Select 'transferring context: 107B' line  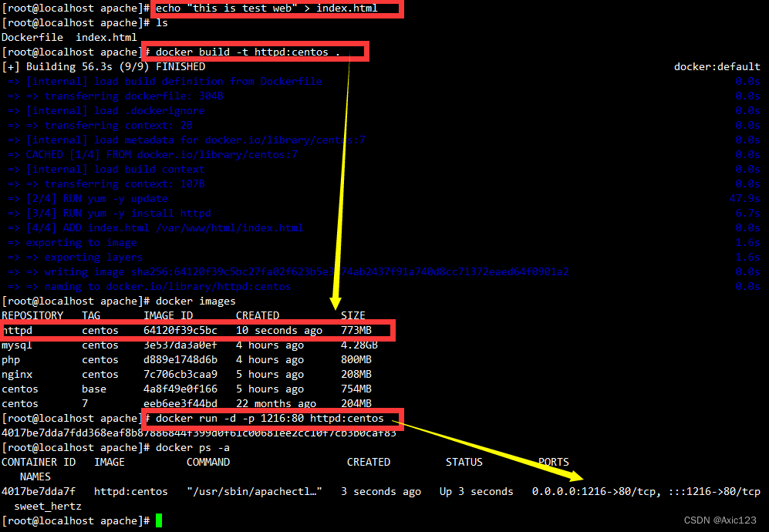click(x=125, y=184)
